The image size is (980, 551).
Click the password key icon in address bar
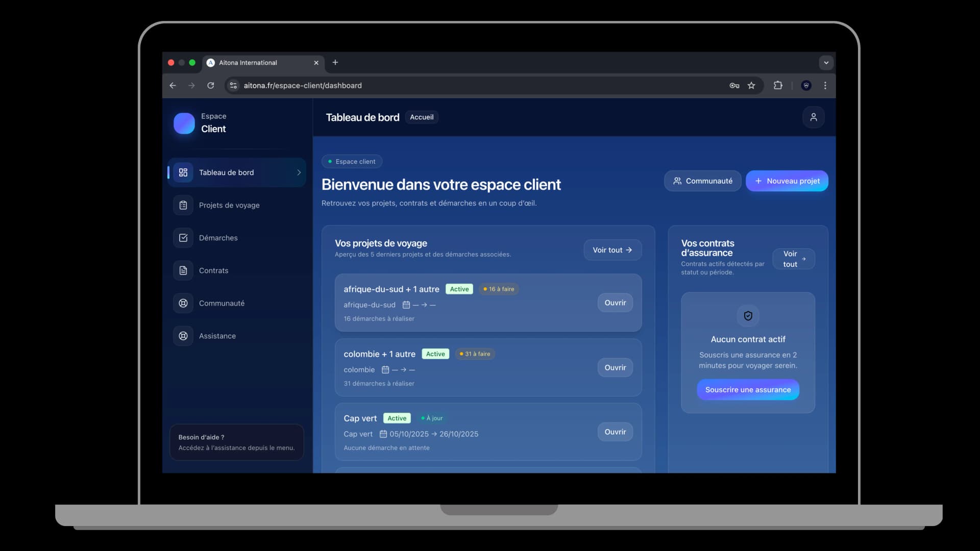point(734,86)
